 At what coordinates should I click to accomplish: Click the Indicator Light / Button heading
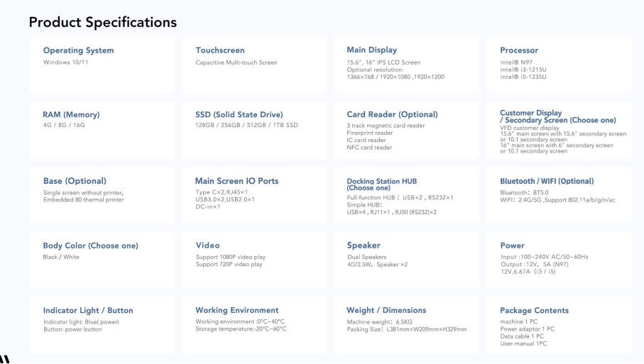[88, 310]
